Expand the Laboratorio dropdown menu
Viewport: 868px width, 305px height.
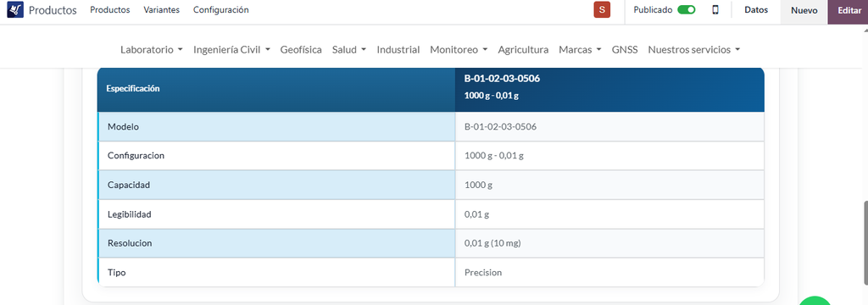152,50
